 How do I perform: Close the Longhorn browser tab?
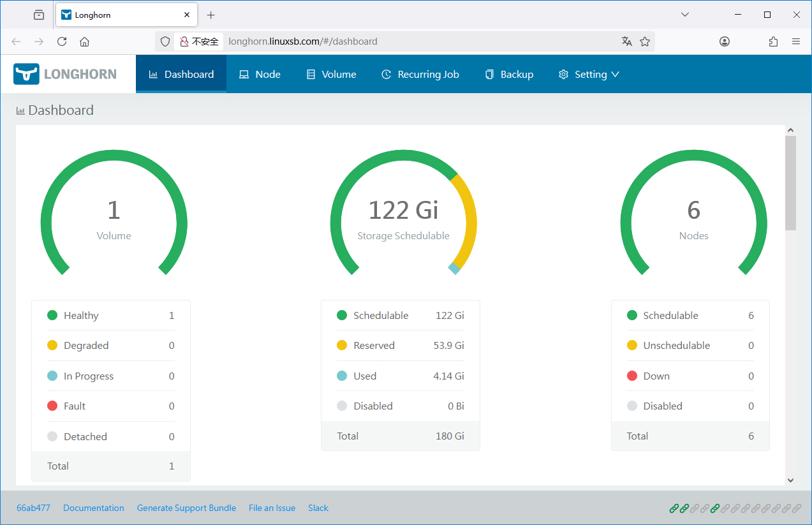[x=187, y=15]
